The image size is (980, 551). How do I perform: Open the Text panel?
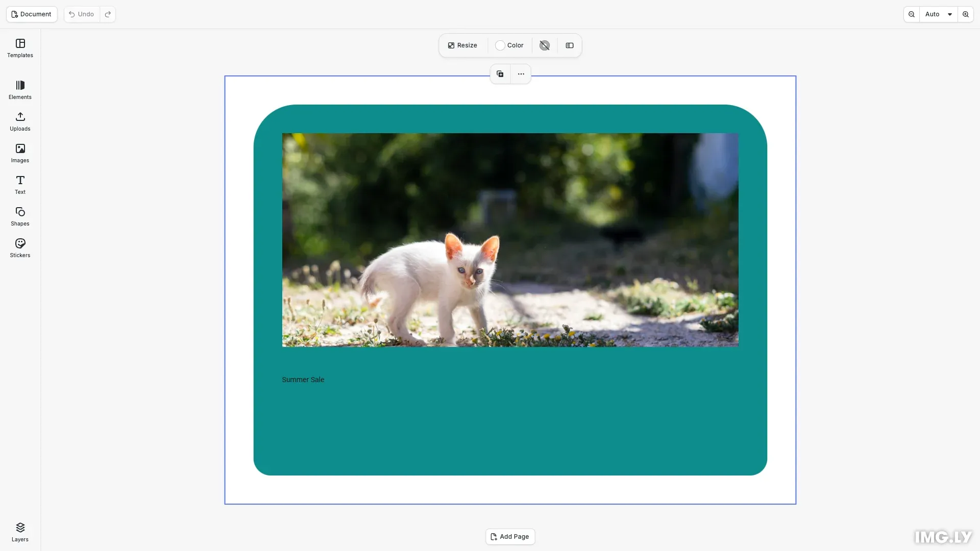[20, 185]
